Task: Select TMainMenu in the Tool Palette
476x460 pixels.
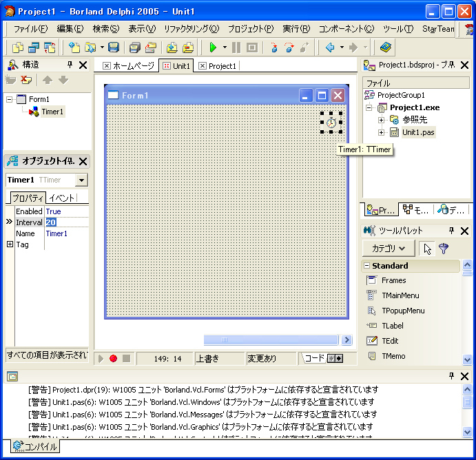Action: click(x=400, y=295)
